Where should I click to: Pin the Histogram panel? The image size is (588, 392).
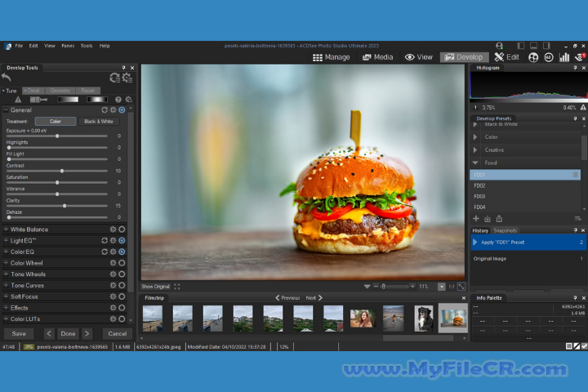pyautogui.click(x=575, y=68)
